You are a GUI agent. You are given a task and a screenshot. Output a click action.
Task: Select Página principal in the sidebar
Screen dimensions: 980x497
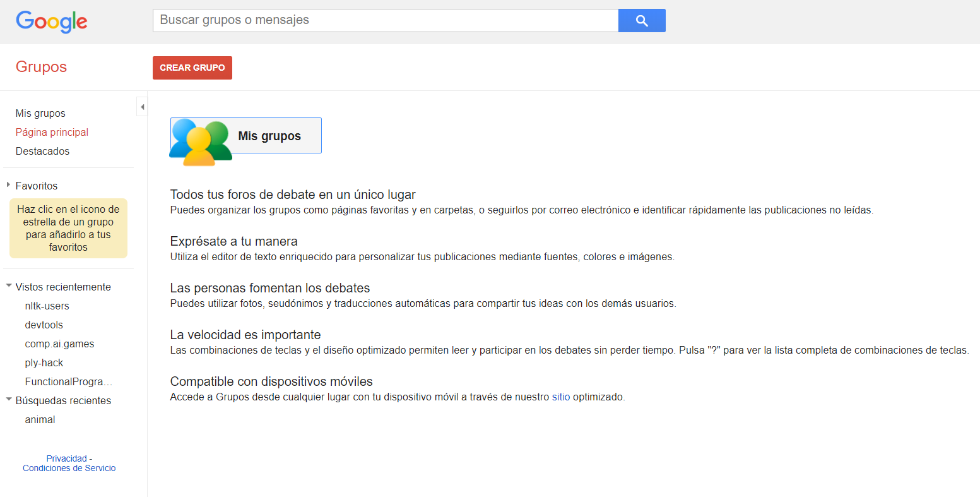(52, 132)
